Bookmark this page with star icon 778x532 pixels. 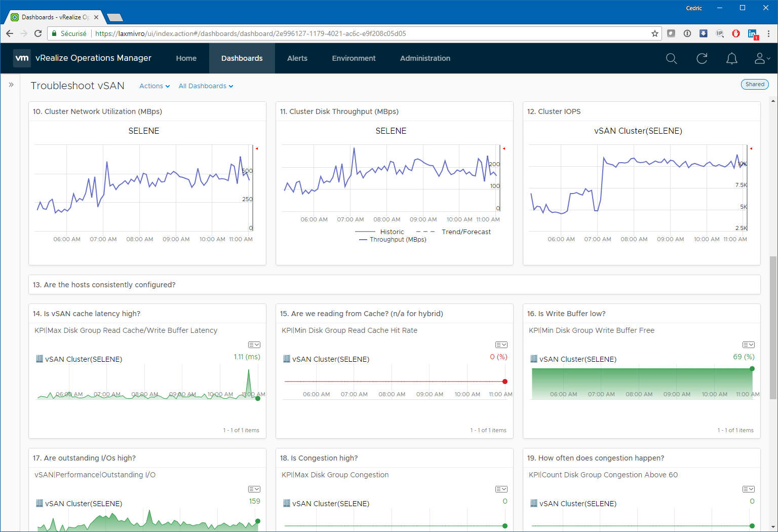(654, 33)
